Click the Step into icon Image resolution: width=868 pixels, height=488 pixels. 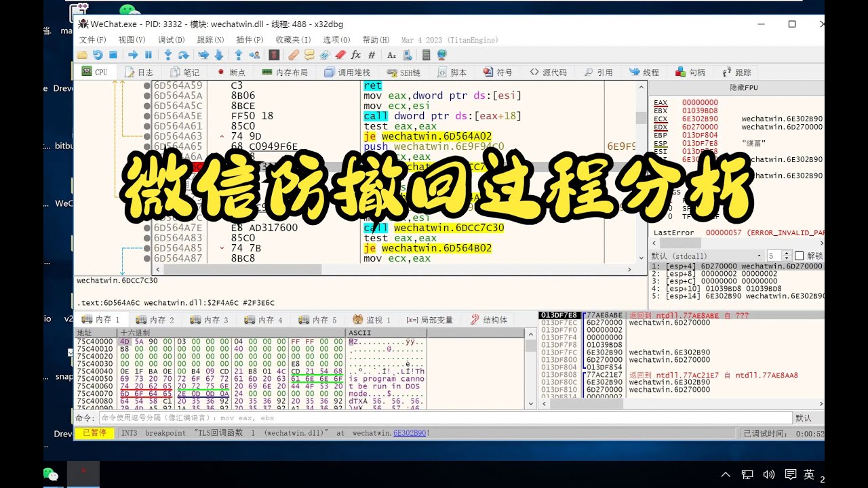coord(167,55)
